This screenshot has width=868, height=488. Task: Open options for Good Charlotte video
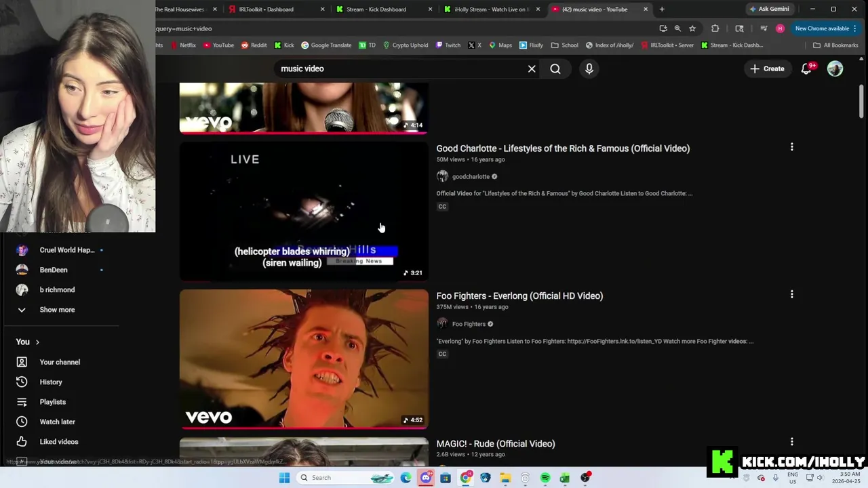(791, 147)
